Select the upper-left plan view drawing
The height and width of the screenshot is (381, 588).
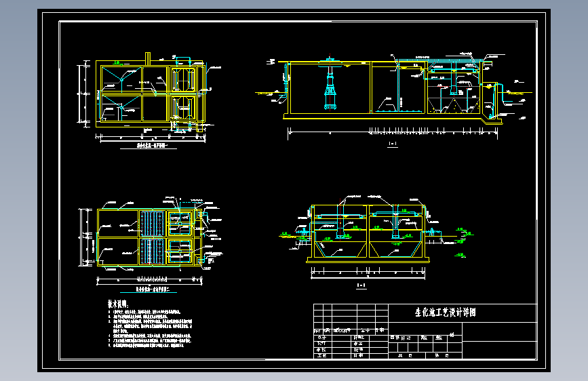[149, 98]
